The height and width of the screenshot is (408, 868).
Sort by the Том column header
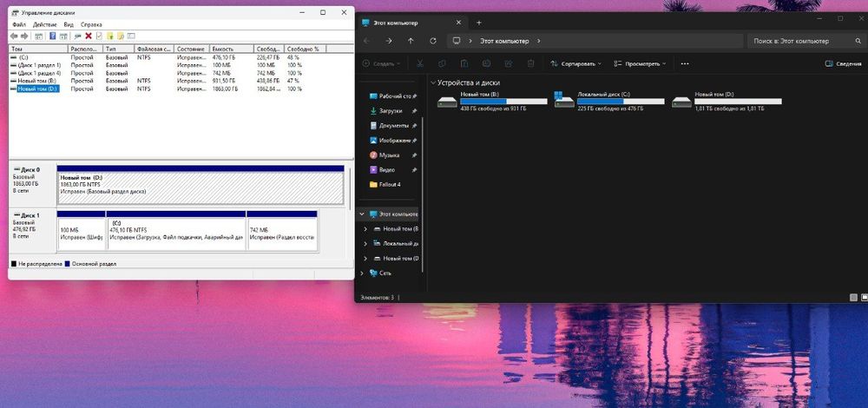(x=38, y=49)
